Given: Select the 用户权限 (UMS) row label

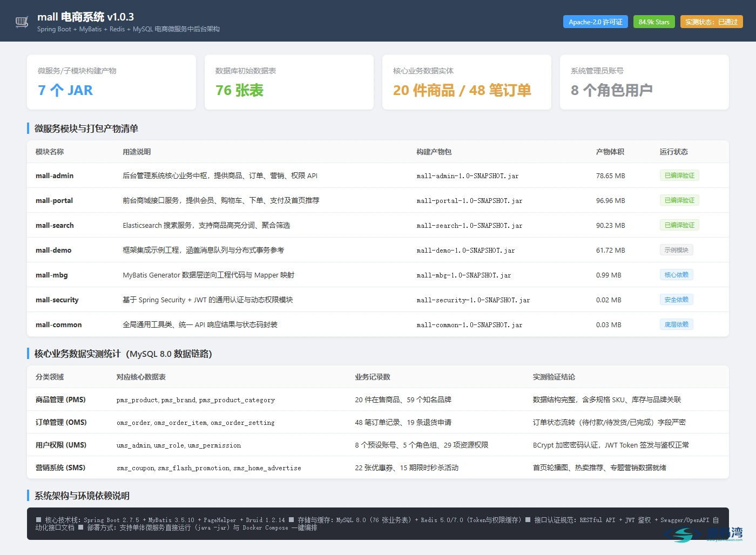Looking at the screenshot, I should click(61, 445).
